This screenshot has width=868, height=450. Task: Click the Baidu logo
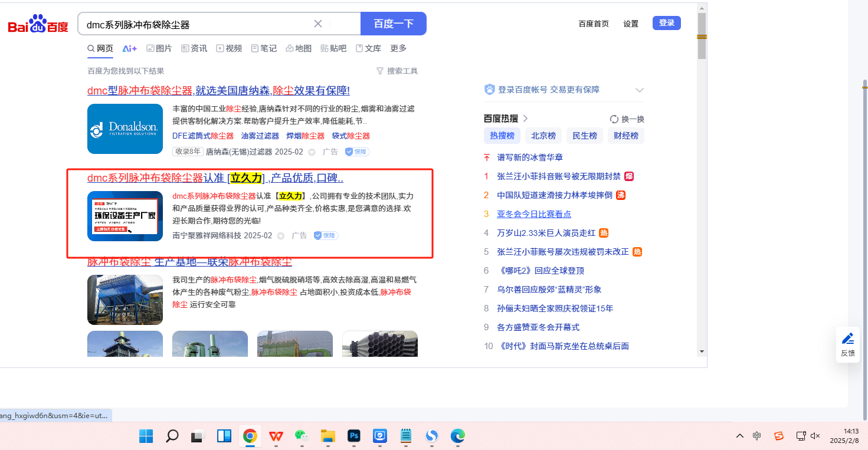coord(38,24)
